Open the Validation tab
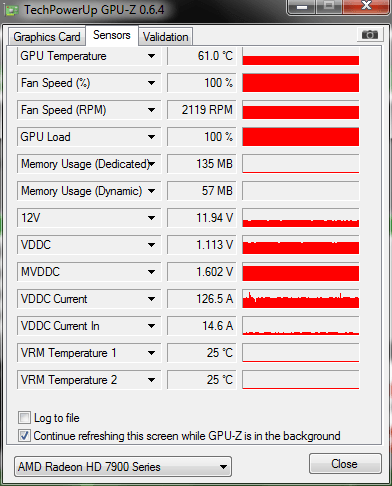The image size is (392, 486). coord(165,37)
